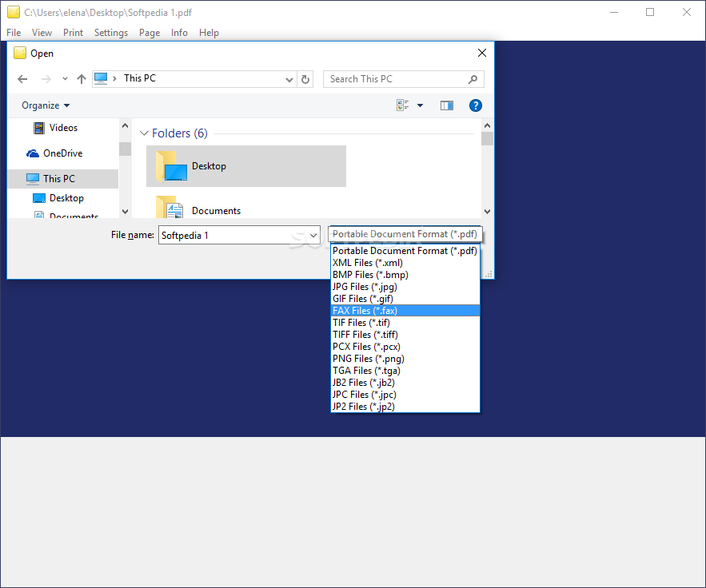Open the File menu

click(14, 33)
